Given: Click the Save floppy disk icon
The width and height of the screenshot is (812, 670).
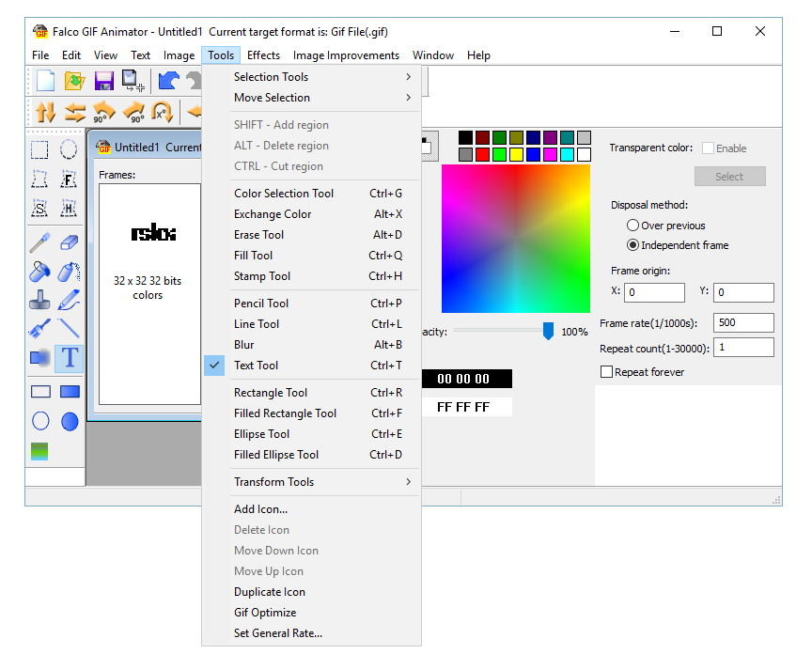Looking at the screenshot, I should [103, 81].
